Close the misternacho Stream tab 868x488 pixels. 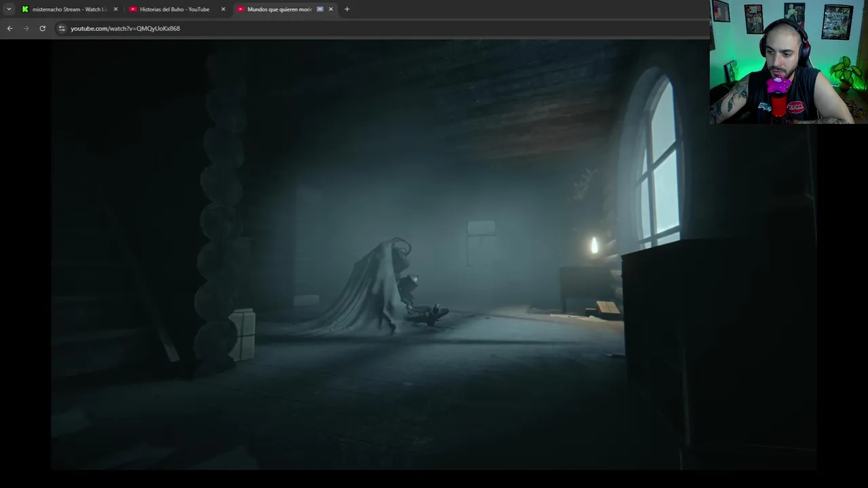(x=115, y=9)
